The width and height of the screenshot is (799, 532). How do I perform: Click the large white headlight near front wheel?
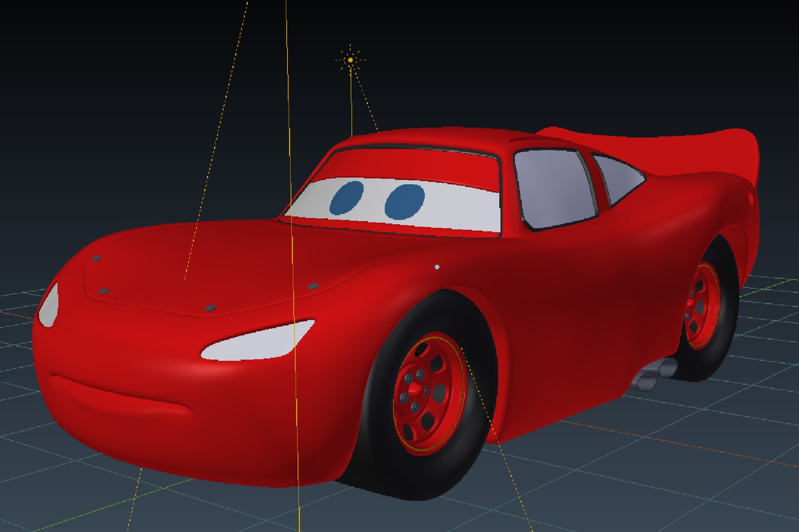tap(258, 341)
